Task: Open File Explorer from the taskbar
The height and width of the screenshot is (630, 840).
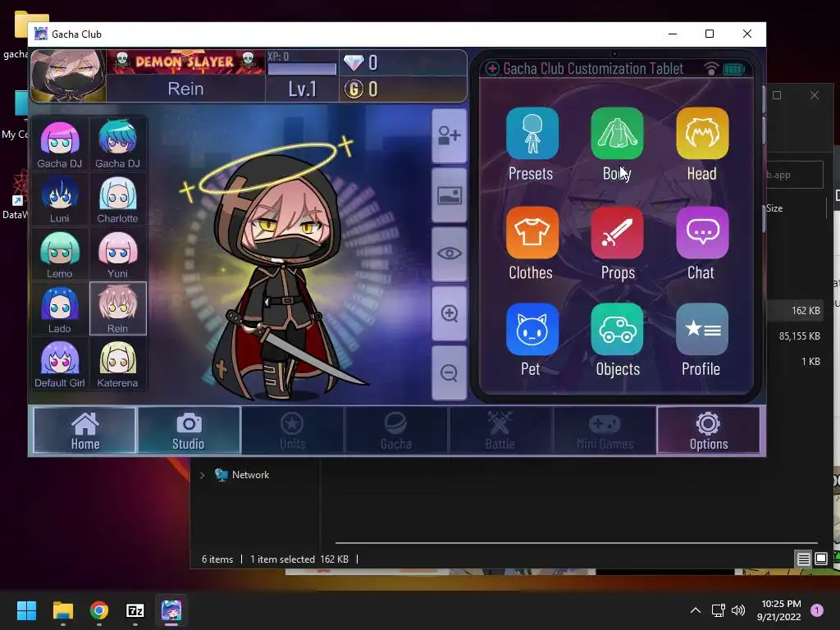Action: 62,610
